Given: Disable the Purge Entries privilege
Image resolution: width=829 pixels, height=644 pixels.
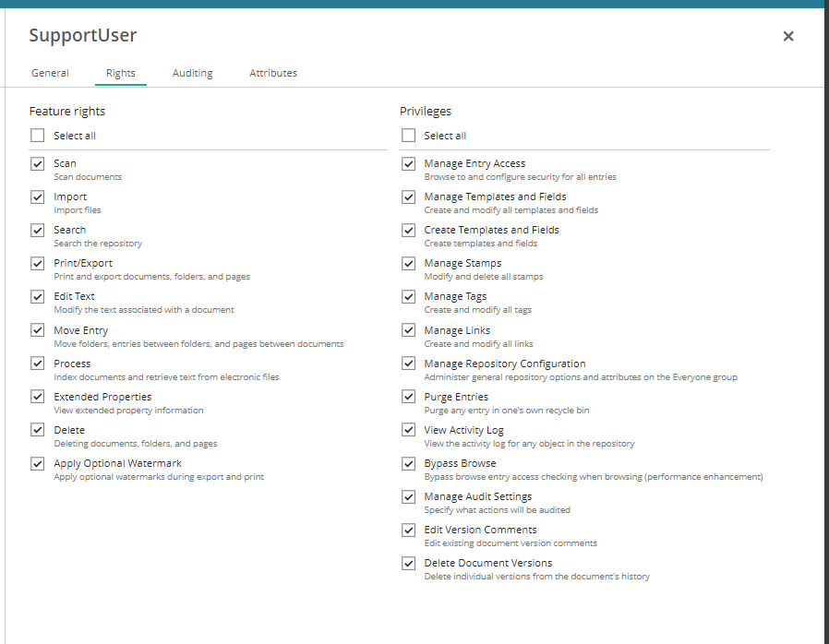Looking at the screenshot, I should pyautogui.click(x=408, y=397).
